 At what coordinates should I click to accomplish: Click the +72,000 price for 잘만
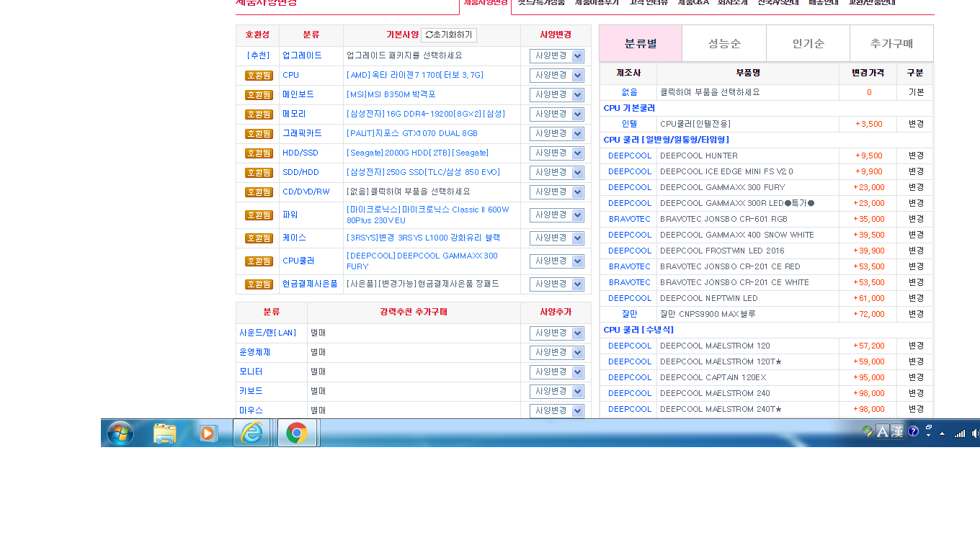[x=869, y=314]
